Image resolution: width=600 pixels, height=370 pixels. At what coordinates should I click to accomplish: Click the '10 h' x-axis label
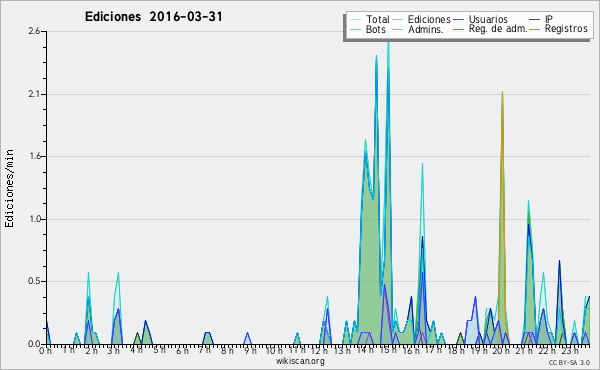274,351
